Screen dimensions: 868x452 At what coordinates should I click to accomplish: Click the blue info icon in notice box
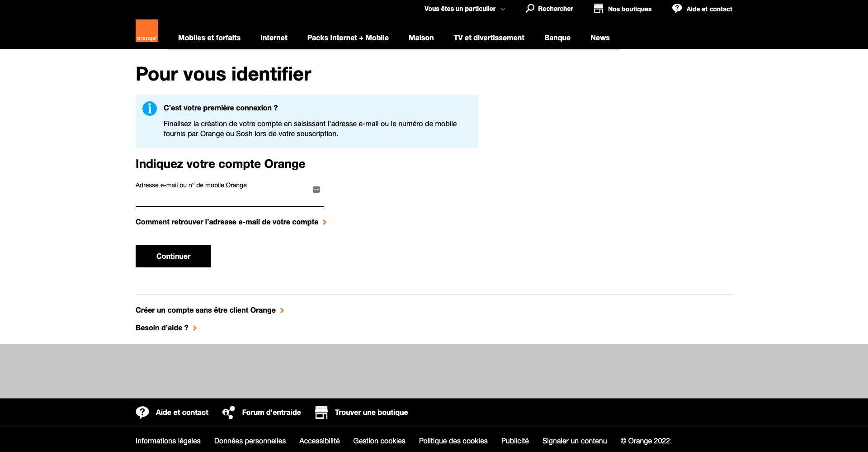[x=150, y=109]
